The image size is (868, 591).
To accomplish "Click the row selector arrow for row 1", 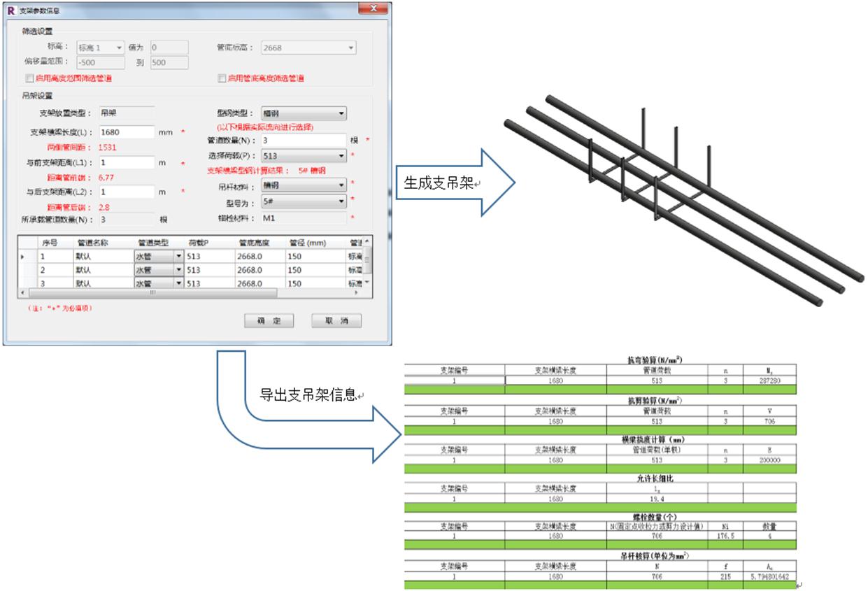I will 22,257.
